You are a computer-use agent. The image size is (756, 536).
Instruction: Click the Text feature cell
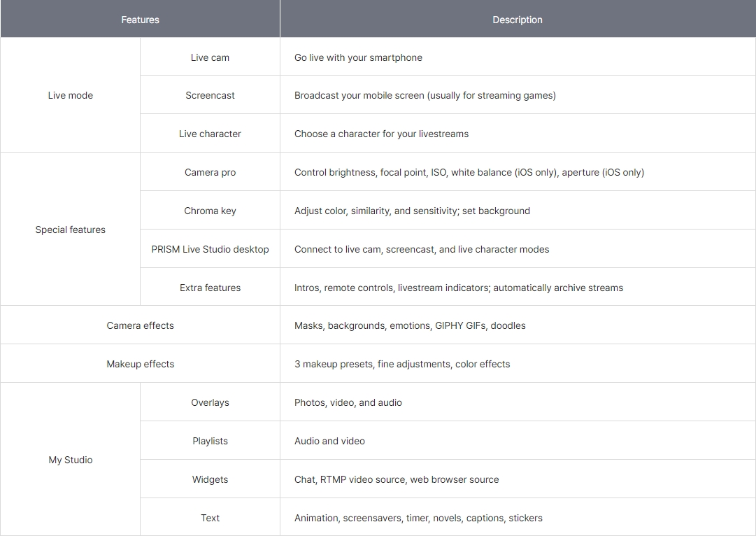210,518
